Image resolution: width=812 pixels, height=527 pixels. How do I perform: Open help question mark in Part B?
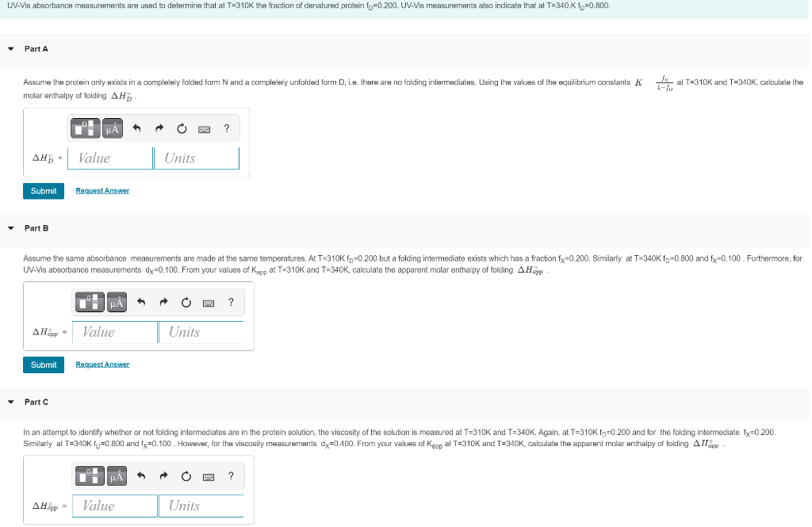coord(231,302)
